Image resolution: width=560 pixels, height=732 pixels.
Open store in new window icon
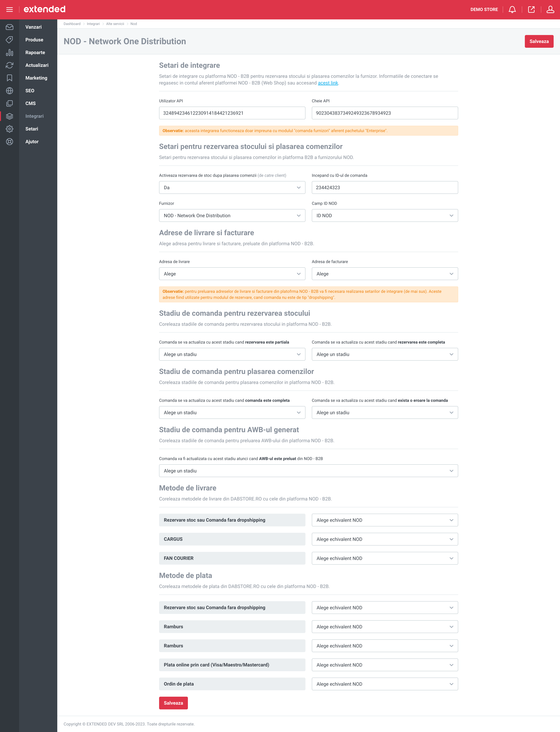(531, 10)
